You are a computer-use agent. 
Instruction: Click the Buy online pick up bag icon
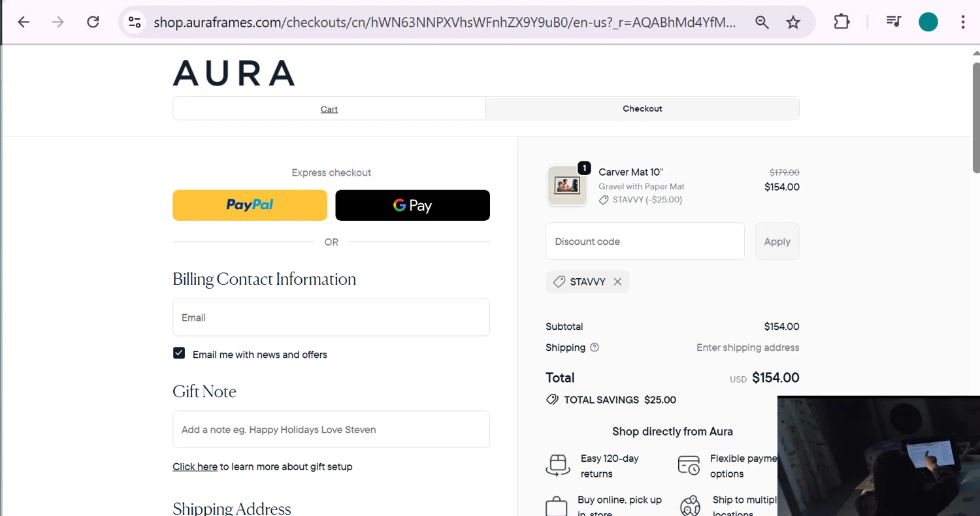coord(557,507)
